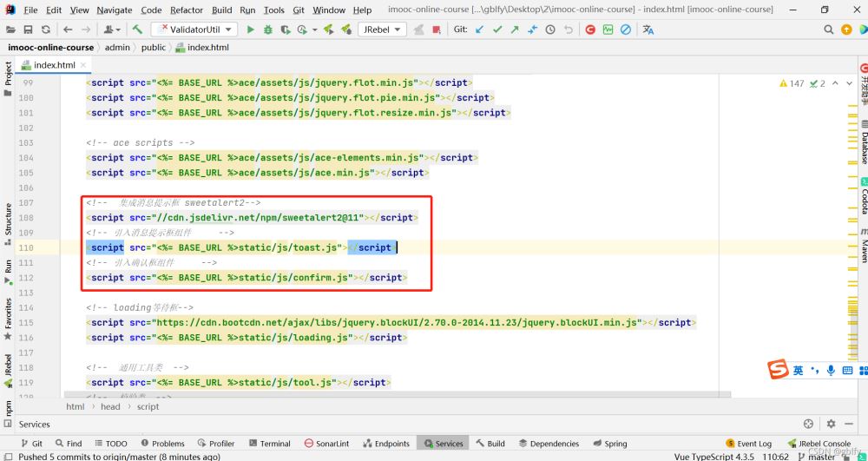868x461 pixels.
Task: Run with JRebel green rocket icon
Action: 329,30
